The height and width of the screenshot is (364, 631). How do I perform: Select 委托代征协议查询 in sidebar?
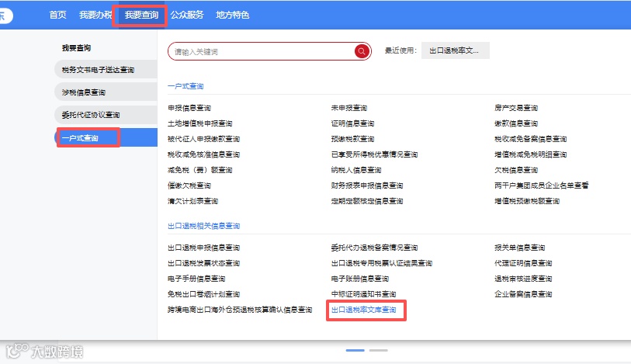point(106,115)
